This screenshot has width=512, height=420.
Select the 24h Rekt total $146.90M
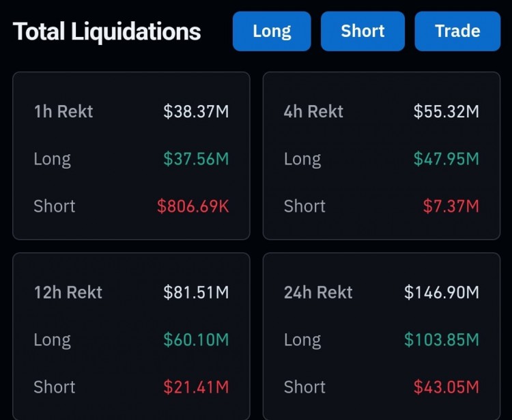pos(442,292)
